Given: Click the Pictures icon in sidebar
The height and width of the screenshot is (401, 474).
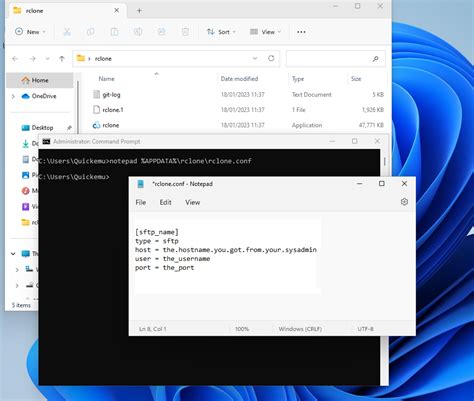Looking at the screenshot, I should coord(25,175).
